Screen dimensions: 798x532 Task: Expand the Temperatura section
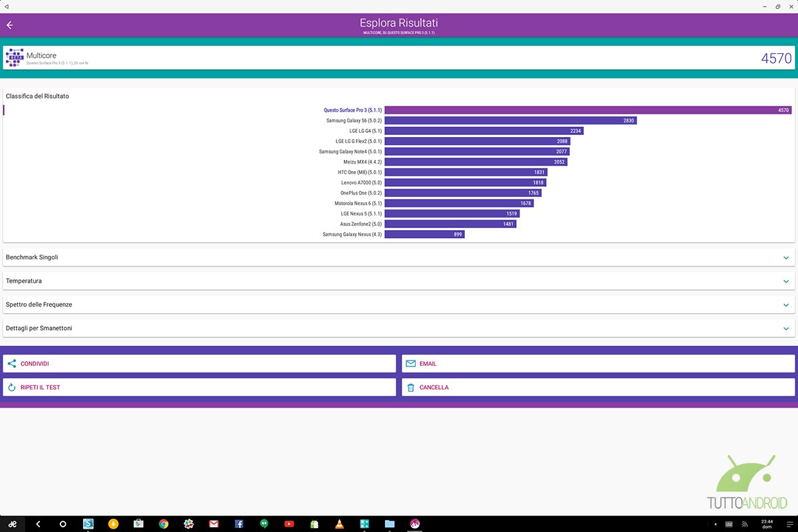399,281
